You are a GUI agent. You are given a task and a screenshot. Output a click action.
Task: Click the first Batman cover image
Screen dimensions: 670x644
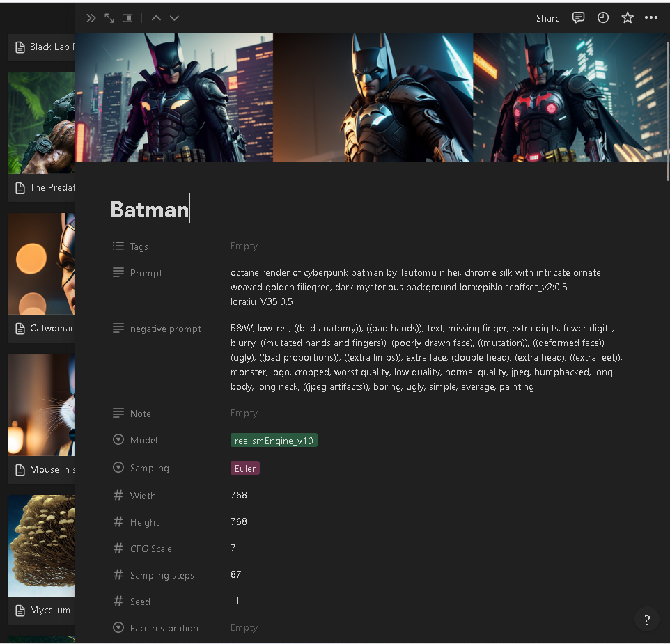[x=174, y=97]
